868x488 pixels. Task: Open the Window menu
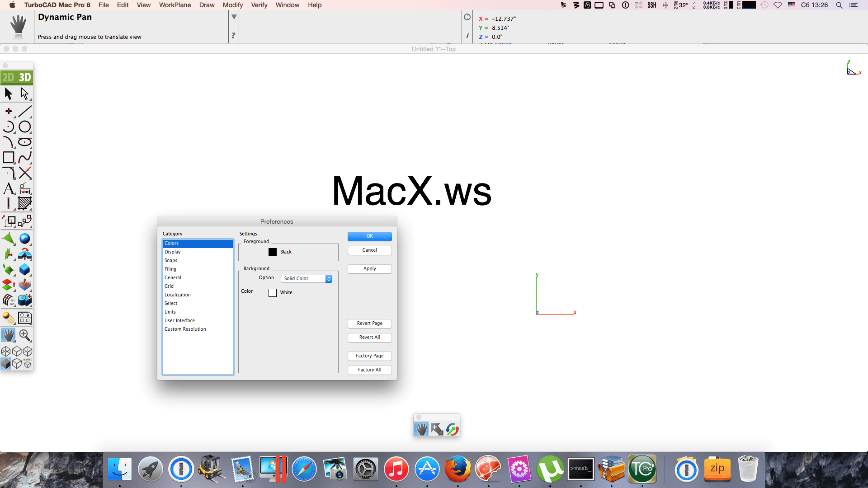point(288,5)
